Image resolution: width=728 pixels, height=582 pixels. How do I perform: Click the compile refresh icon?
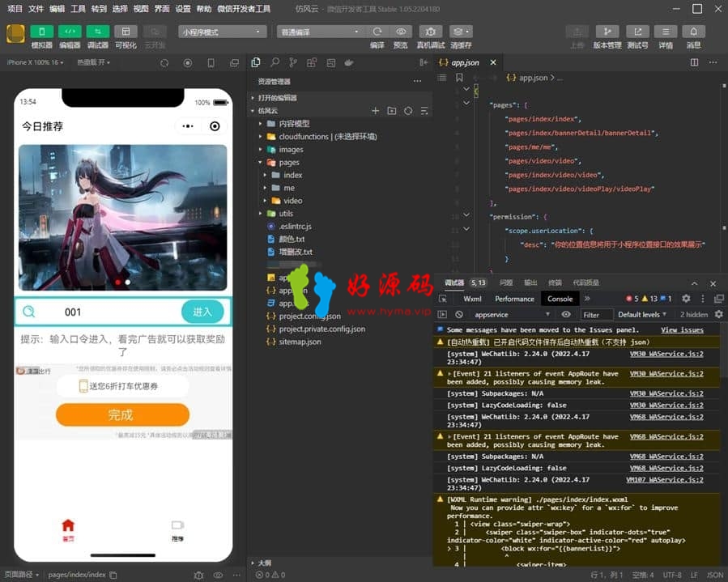coord(377,32)
